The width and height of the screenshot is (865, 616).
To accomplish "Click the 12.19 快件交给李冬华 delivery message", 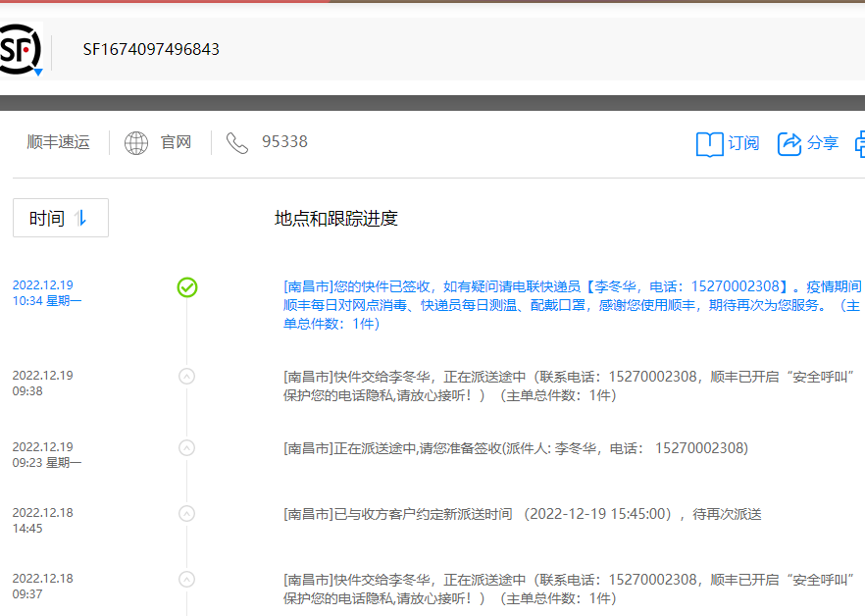I will tap(568, 385).
